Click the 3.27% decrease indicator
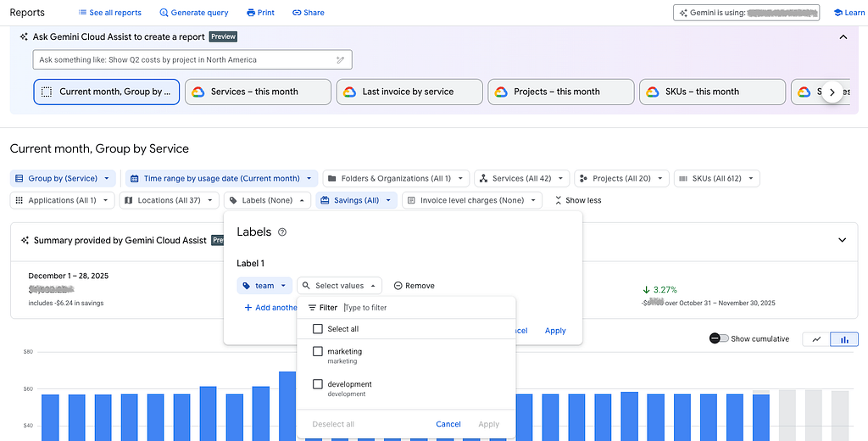The width and height of the screenshot is (868, 441). click(659, 290)
